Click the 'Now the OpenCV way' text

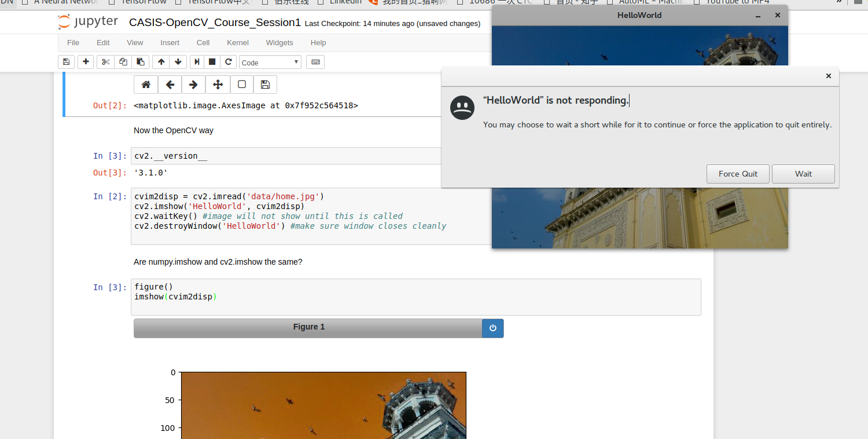click(174, 130)
